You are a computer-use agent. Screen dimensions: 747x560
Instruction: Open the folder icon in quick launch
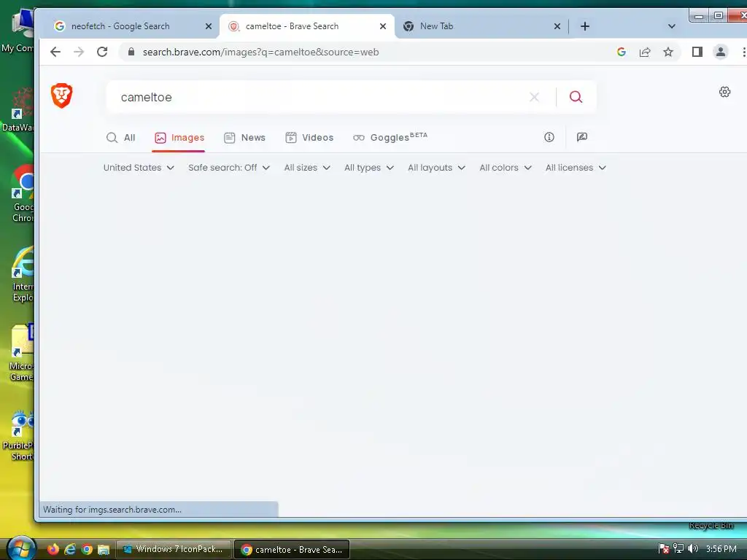104,549
